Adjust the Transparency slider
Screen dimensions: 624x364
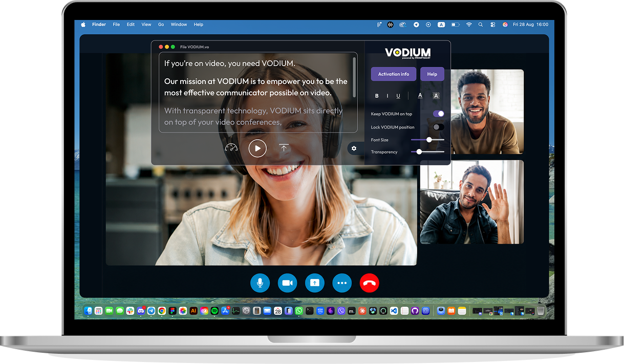pyautogui.click(x=428, y=152)
